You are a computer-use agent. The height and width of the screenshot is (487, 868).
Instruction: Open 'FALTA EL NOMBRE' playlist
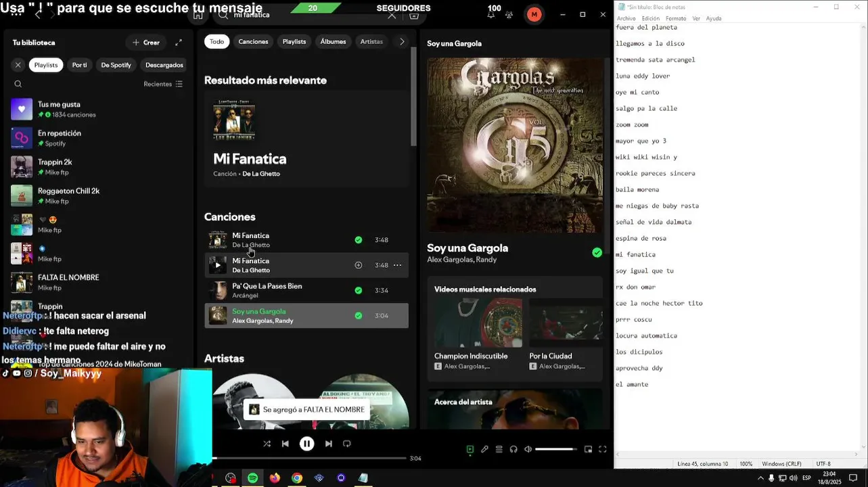click(98, 282)
